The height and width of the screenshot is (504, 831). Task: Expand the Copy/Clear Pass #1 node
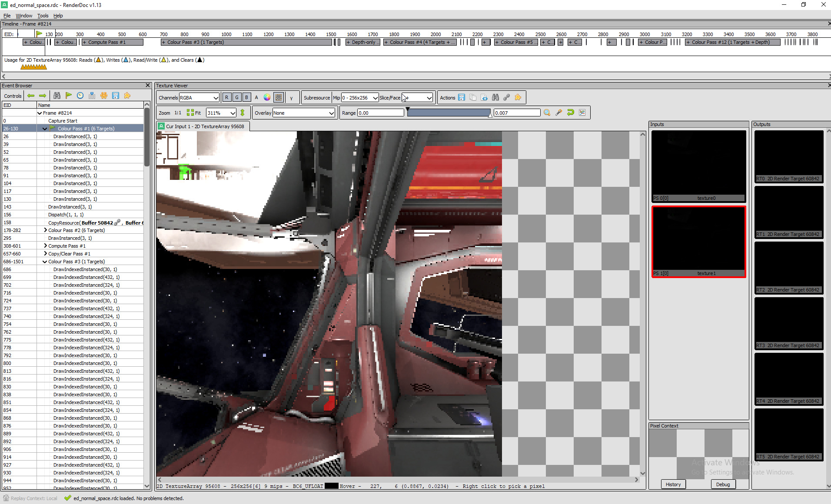click(45, 254)
